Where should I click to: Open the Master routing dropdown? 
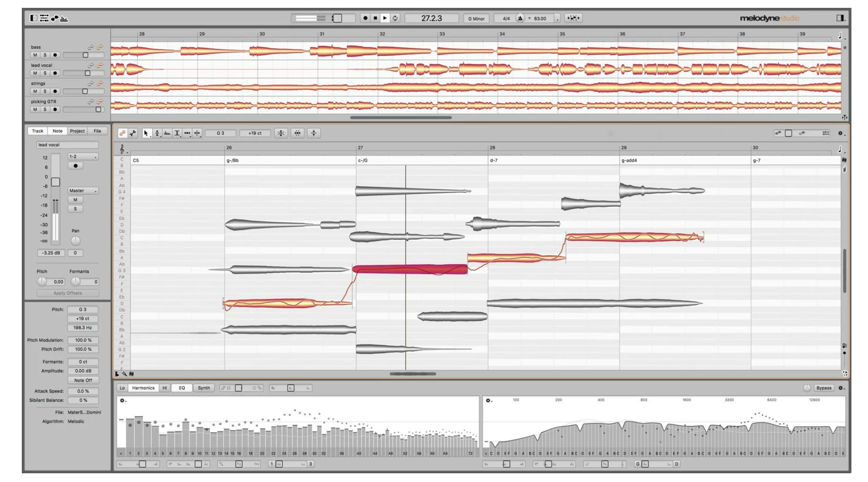pos(83,191)
